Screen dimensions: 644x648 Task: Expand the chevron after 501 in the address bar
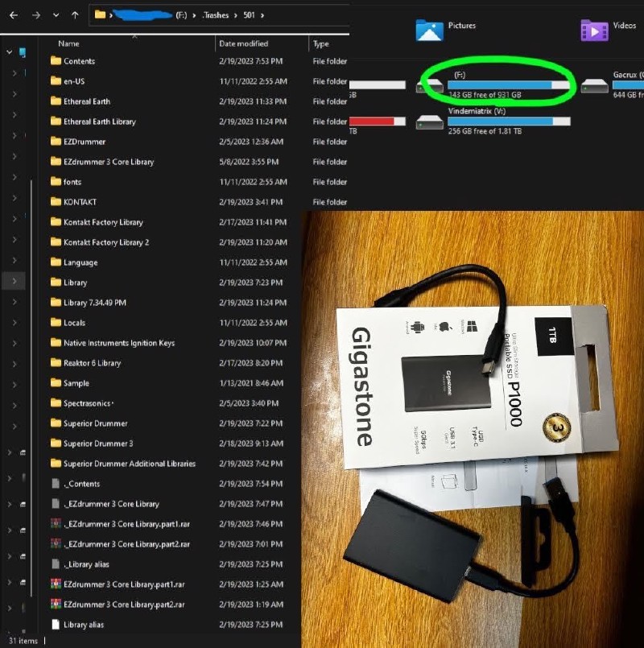coord(262,14)
